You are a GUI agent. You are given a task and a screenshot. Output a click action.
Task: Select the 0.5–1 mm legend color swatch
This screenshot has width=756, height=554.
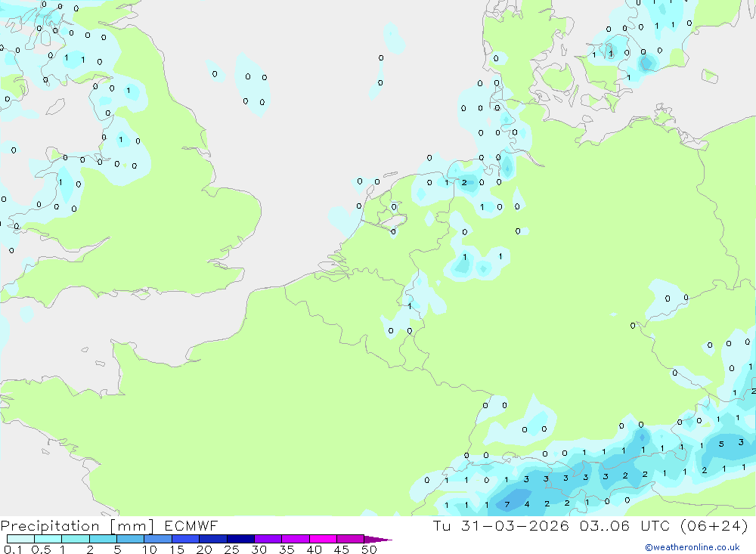pos(48,539)
